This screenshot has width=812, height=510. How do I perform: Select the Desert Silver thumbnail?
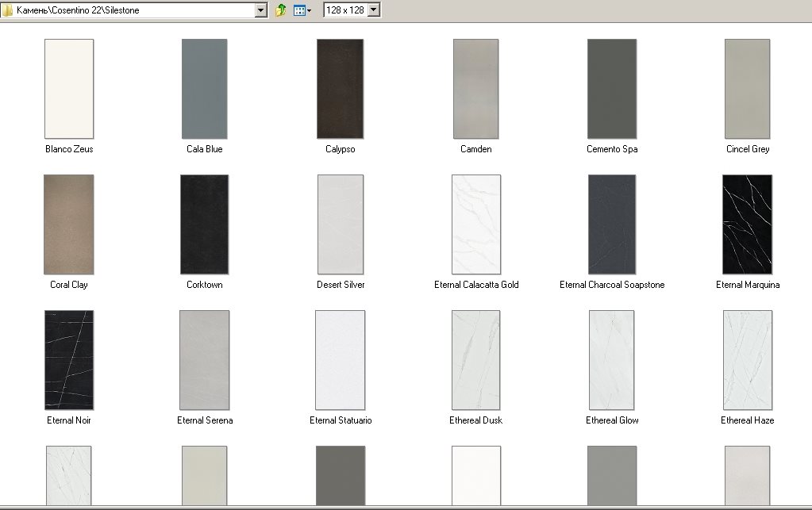coord(341,224)
